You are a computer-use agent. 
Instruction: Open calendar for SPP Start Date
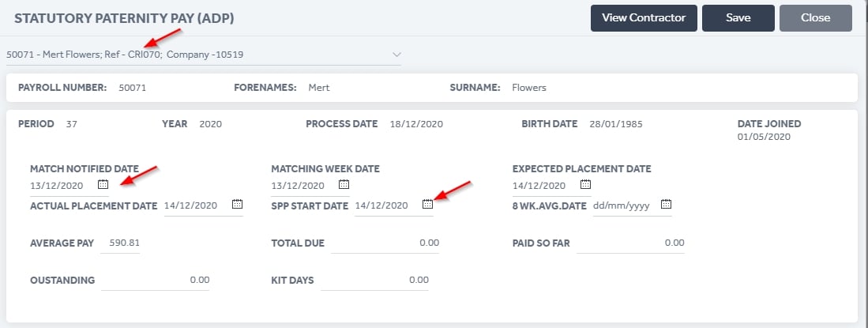(427, 205)
